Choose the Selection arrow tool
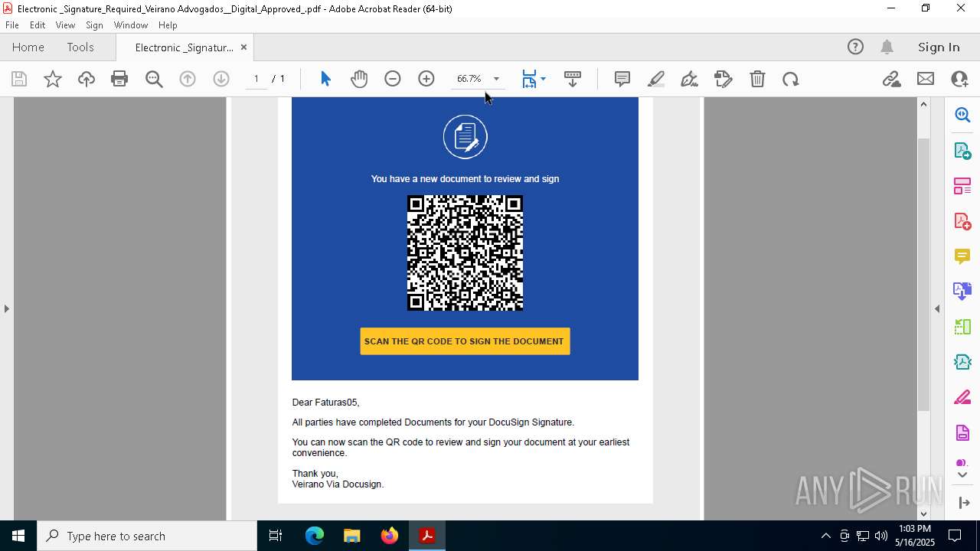Viewport: 980px width, 551px height. click(325, 79)
